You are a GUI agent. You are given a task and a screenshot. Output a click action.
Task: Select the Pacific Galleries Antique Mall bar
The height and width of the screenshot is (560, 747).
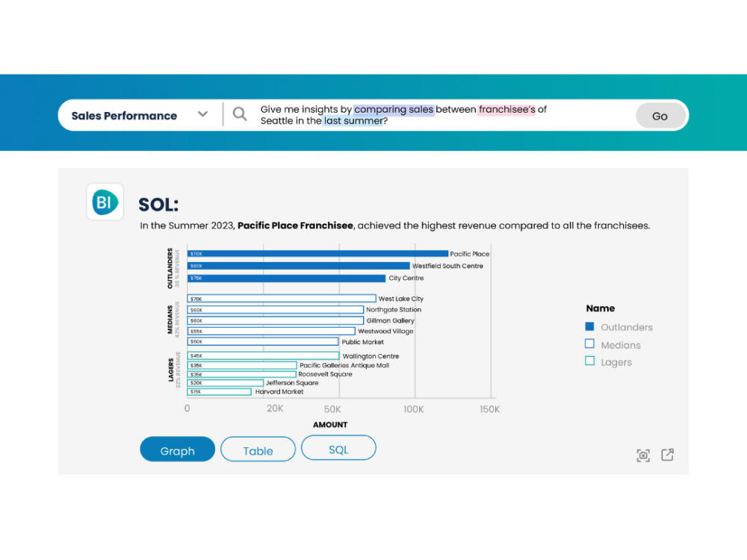click(242, 365)
